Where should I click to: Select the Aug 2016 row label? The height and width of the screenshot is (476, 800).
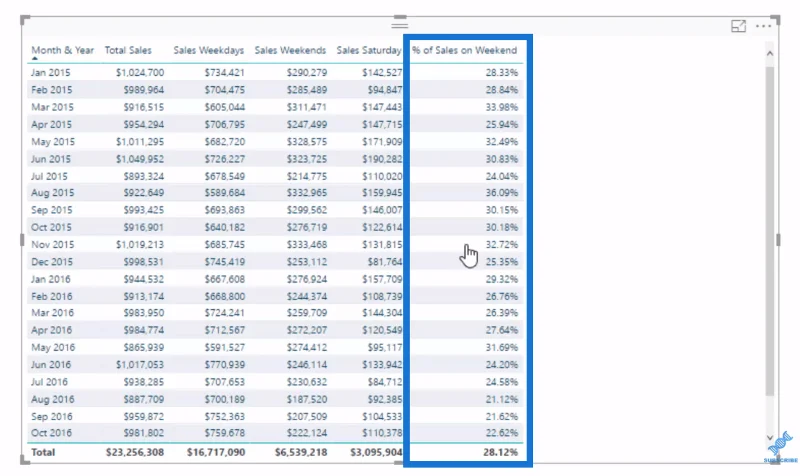[53, 399]
